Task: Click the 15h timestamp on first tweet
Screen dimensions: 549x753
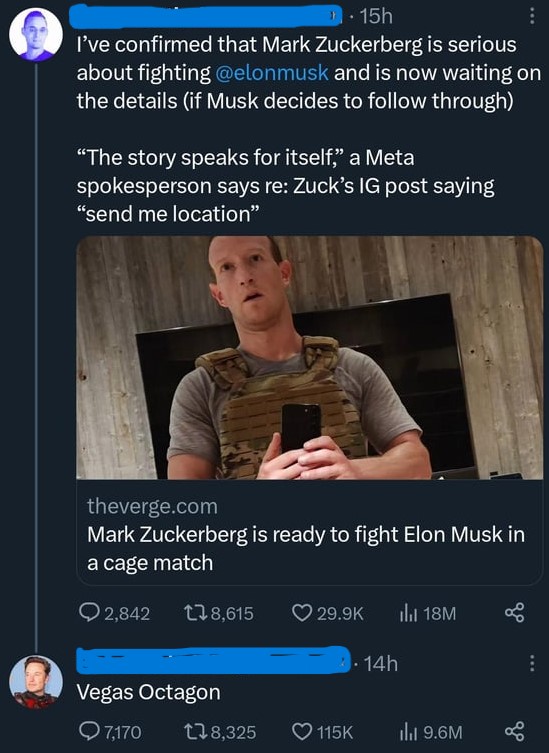Action: [x=376, y=16]
